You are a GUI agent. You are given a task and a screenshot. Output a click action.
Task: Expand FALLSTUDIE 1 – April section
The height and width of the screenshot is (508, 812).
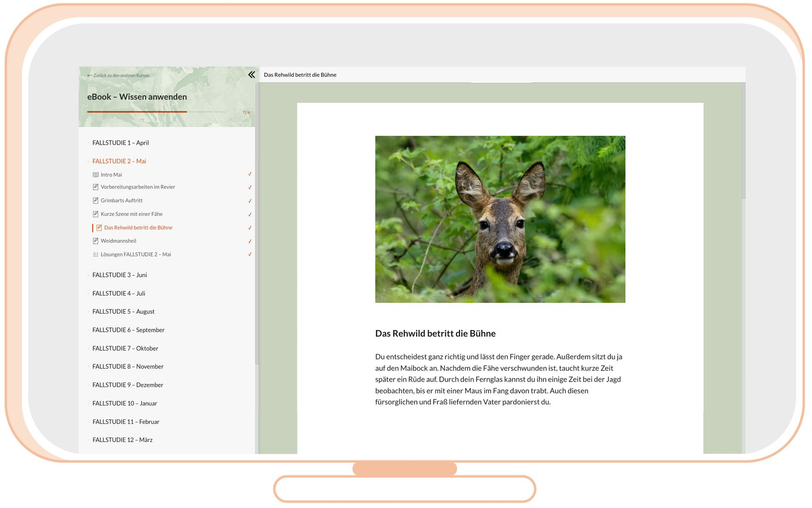pyautogui.click(x=121, y=143)
